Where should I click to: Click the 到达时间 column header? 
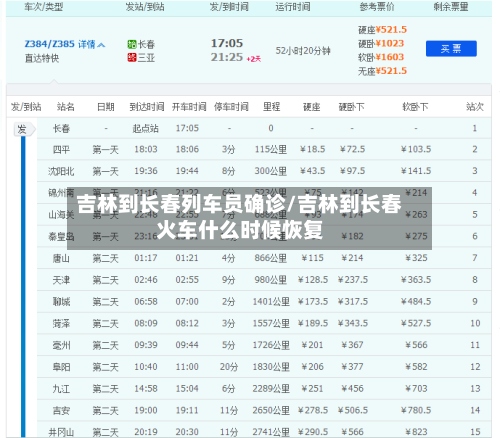click(x=147, y=107)
